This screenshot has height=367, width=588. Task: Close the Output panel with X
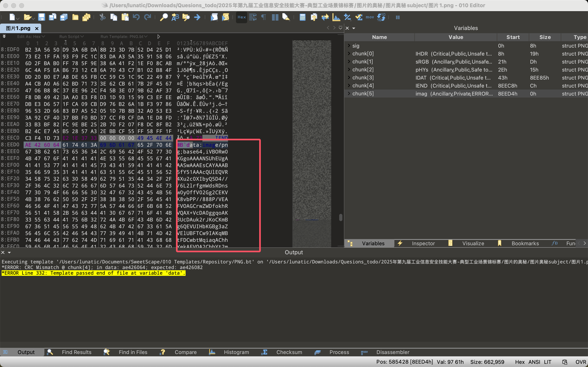3,252
